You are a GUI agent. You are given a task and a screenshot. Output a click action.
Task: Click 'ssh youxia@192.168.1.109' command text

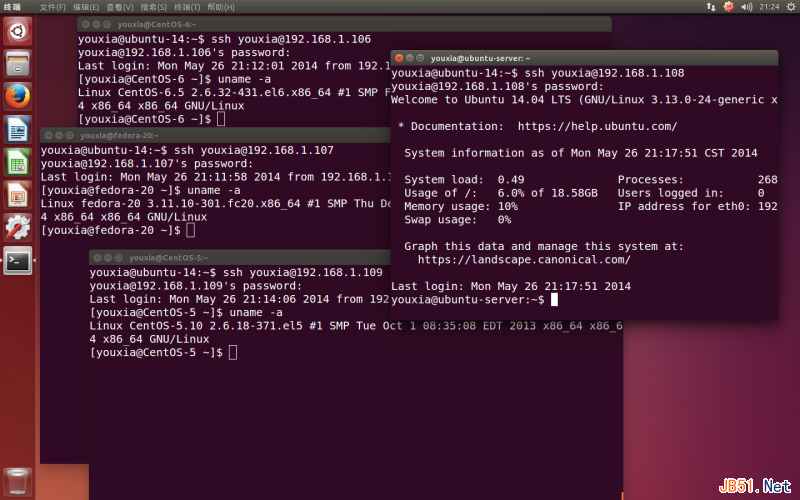click(303, 272)
